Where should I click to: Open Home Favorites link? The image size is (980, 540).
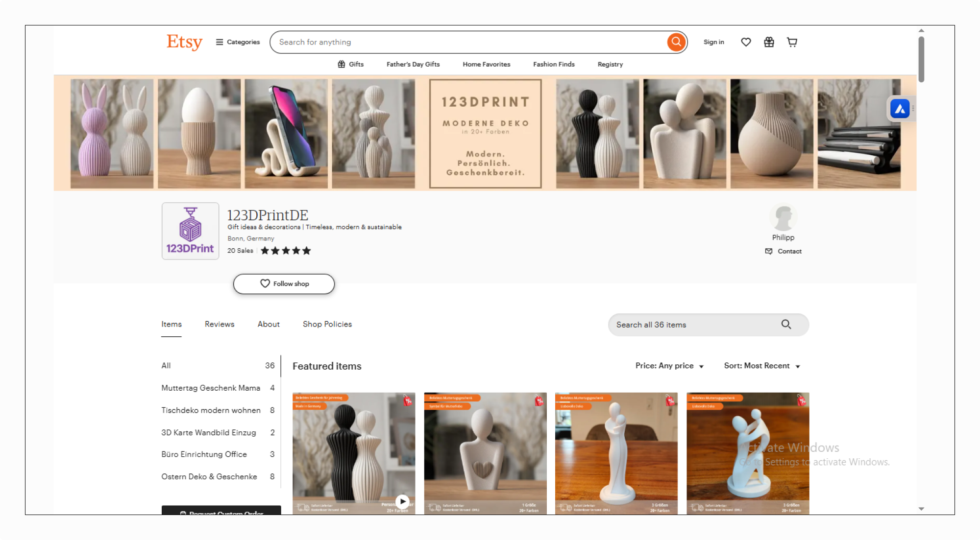486,64
